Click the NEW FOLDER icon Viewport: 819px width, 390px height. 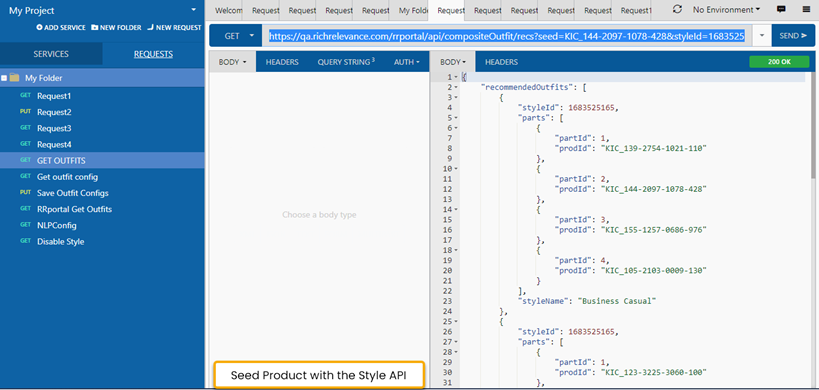pyautogui.click(x=95, y=27)
